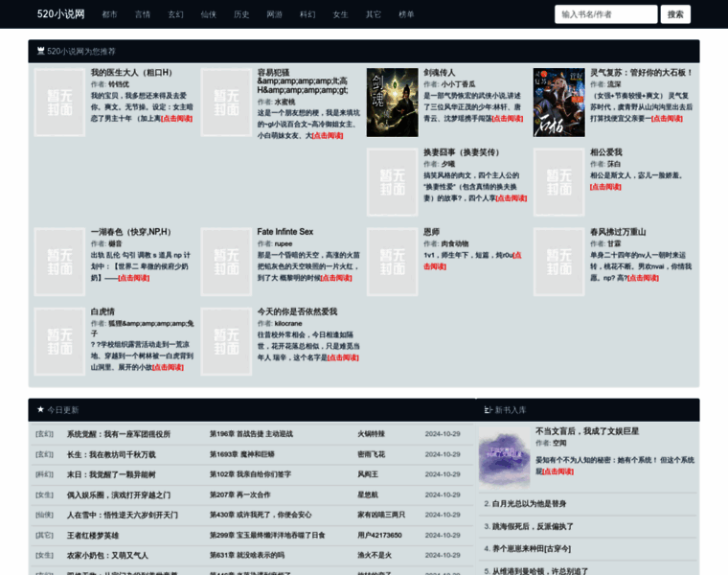The width and height of the screenshot is (728, 575).
Task: Go to the 玄幻 category
Action: [x=175, y=14]
